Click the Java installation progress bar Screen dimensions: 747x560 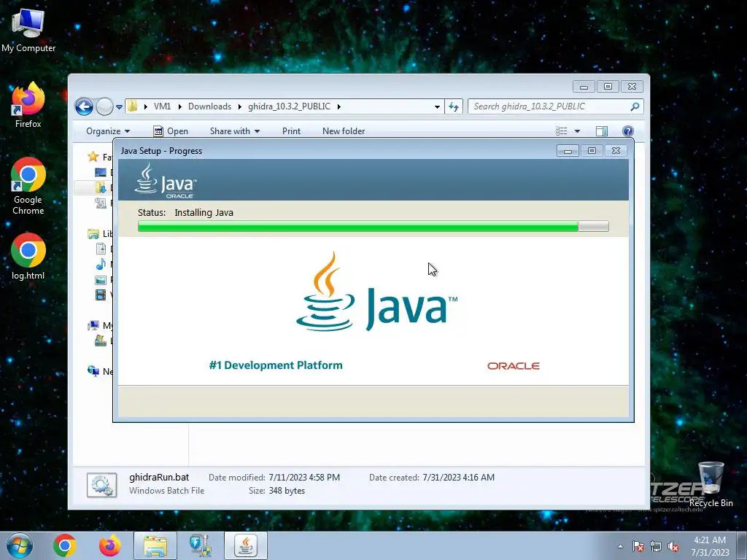pos(373,226)
